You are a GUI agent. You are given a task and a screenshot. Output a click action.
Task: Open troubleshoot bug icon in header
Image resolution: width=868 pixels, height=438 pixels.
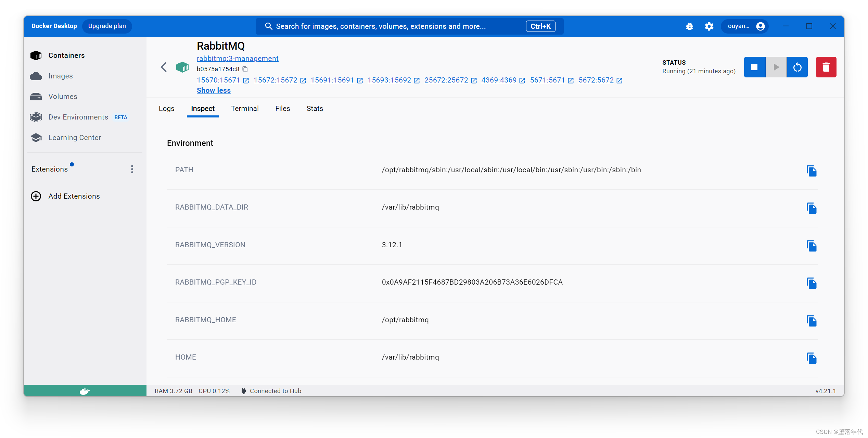tap(690, 26)
